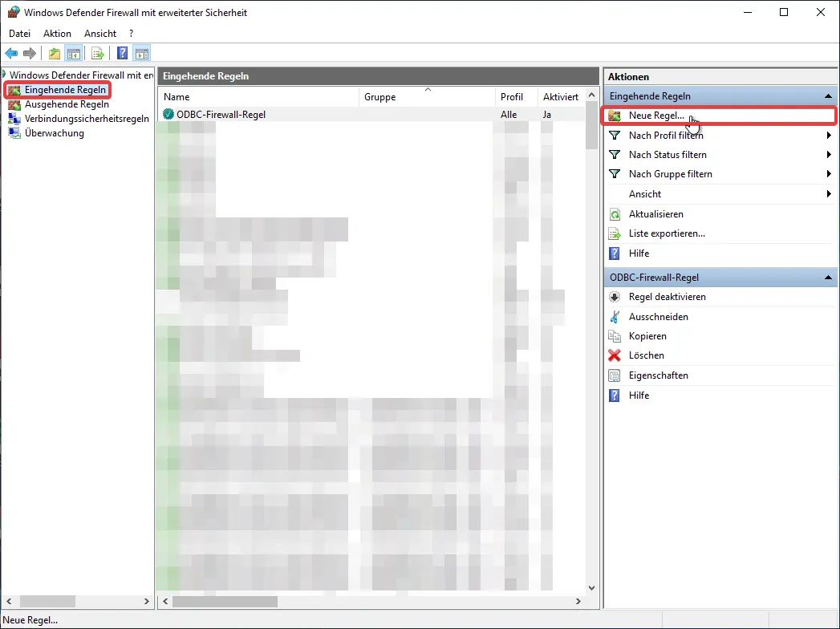Toggle the action pane toolbar icon
This screenshot has height=629, width=840.
(x=142, y=53)
